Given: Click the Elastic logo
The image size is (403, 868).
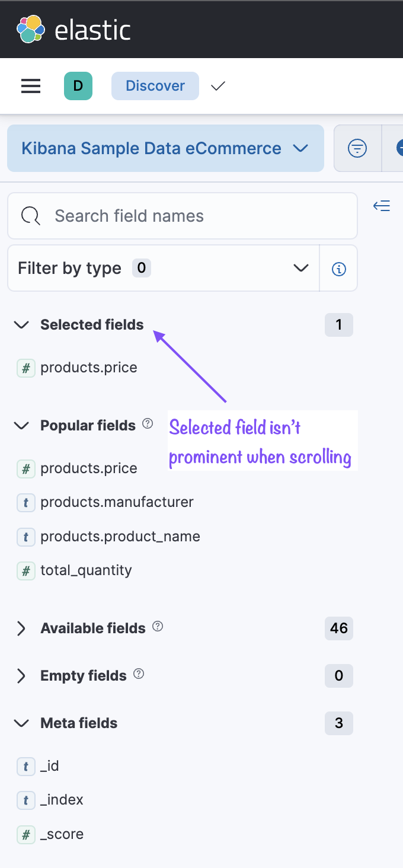Looking at the screenshot, I should point(62,28).
